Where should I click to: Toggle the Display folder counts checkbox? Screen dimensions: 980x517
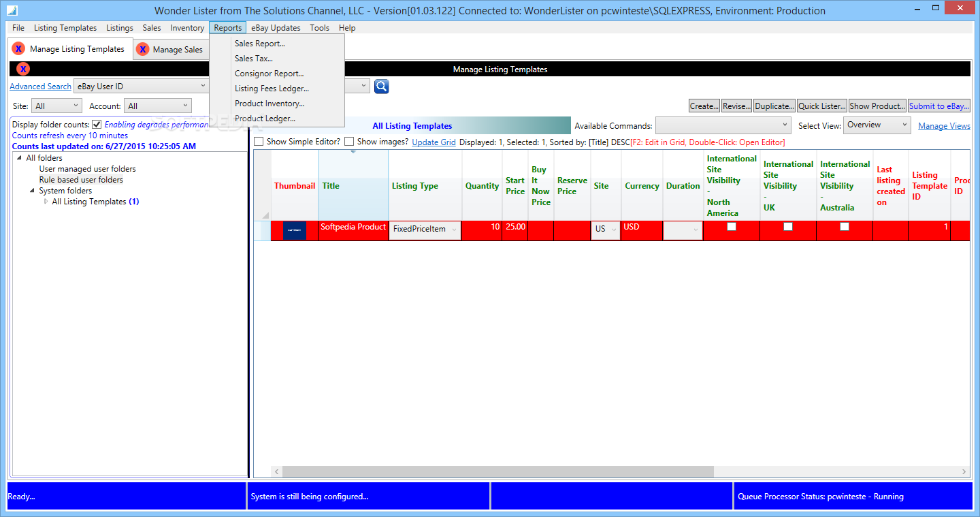click(x=97, y=125)
